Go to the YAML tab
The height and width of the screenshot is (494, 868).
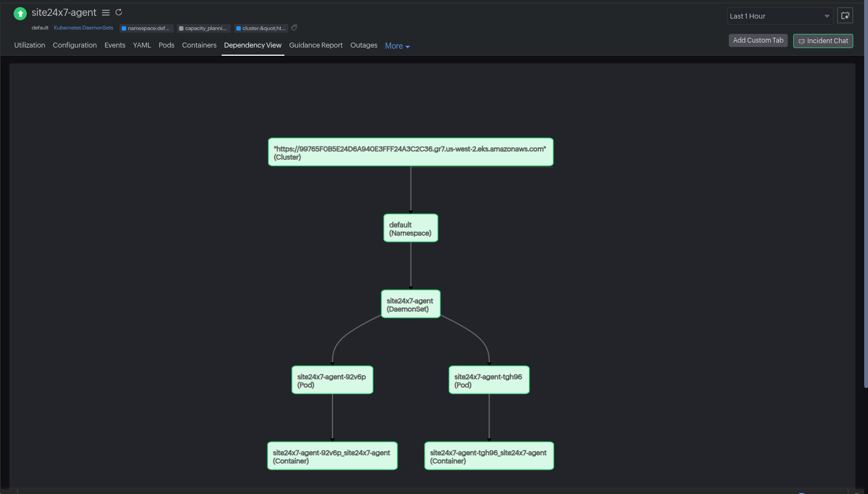(142, 45)
